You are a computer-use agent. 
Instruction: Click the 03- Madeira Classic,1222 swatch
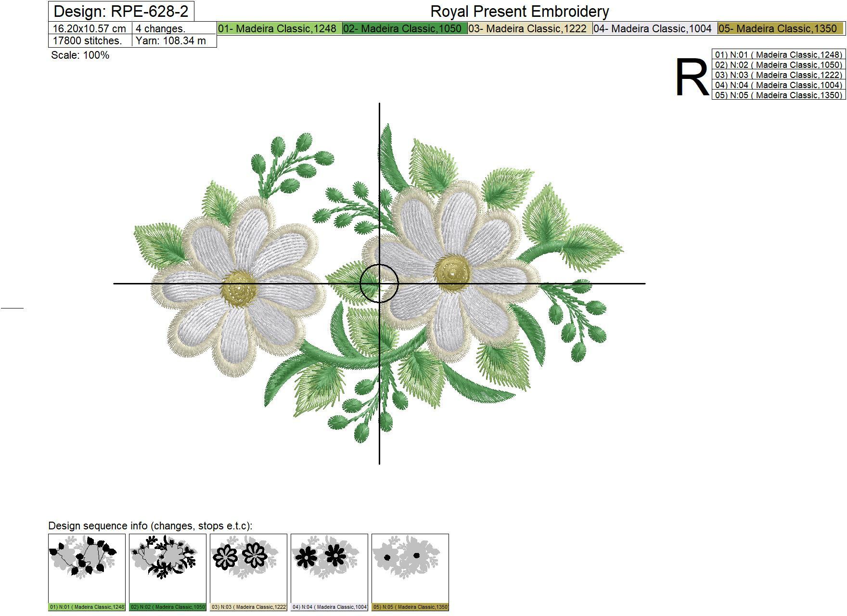[x=528, y=28]
